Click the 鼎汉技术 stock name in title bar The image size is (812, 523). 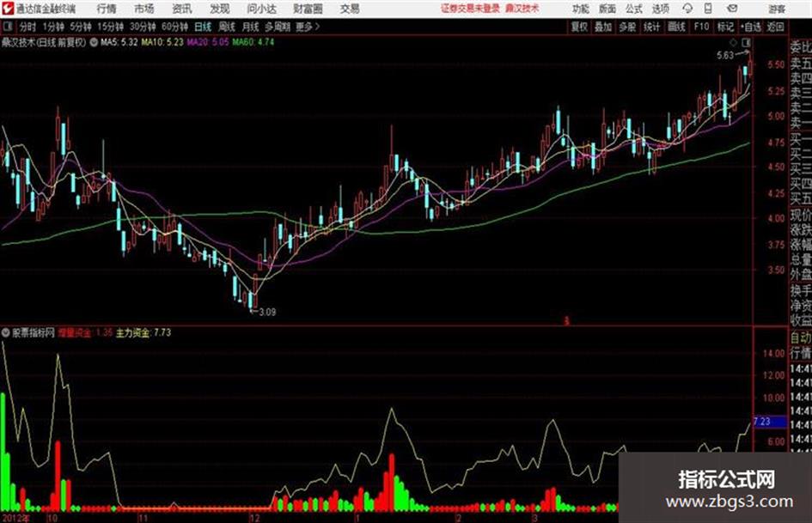tap(522, 9)
